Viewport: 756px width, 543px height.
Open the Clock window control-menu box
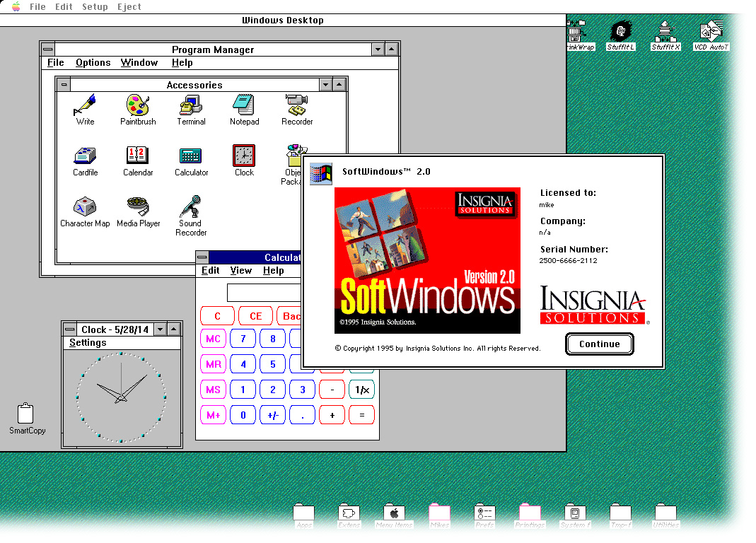pyautogui.click(x=70, y=329)
